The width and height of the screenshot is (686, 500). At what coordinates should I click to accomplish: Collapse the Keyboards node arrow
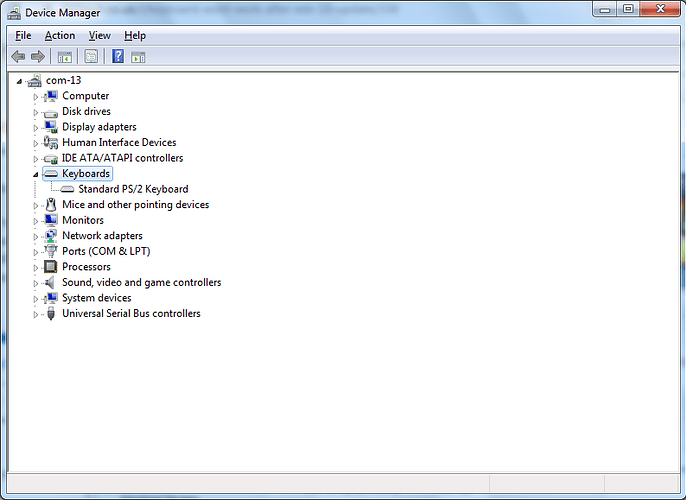(x=36, y=175)
